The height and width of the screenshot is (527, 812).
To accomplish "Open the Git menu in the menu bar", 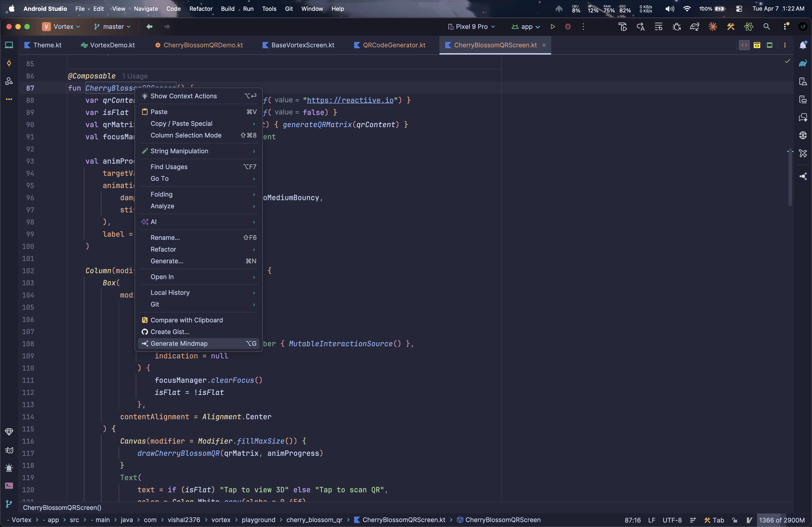I will click(x=289, y=9).
